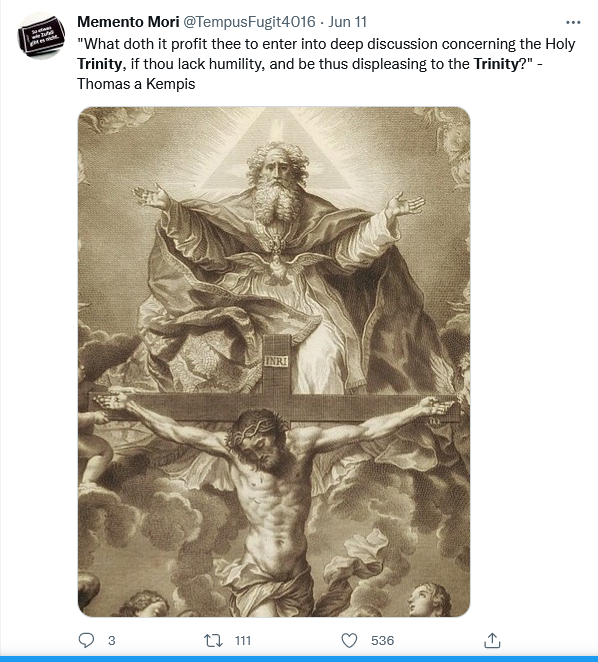Screen dimensions: 598x662
Task: Retweet the post using the retweet icon
Action: coord(213,640)
